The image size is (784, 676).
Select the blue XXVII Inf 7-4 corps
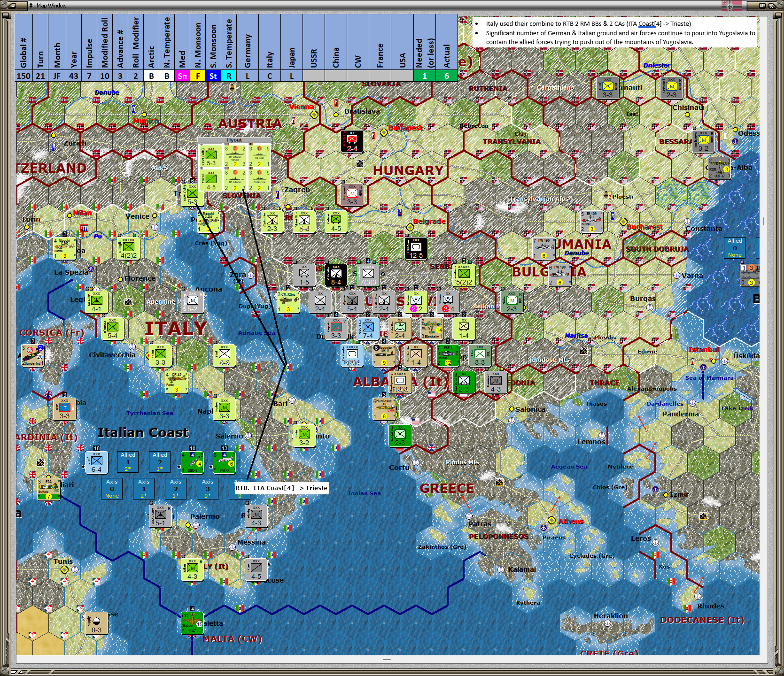pos(368,329)
